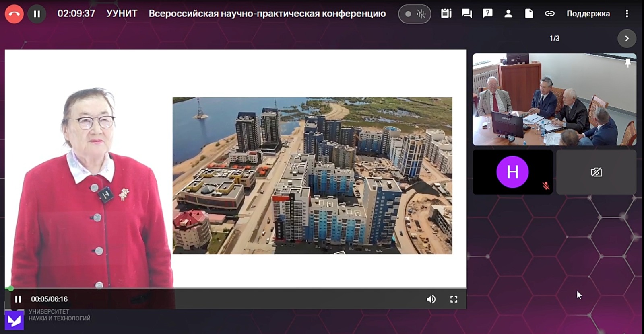Click the video progress bar handle
Viewport: 644px width, 334px height.
11,288
